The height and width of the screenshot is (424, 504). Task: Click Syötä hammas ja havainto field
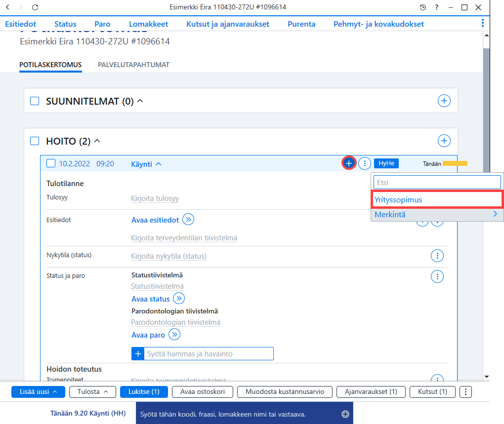[209, 354]
